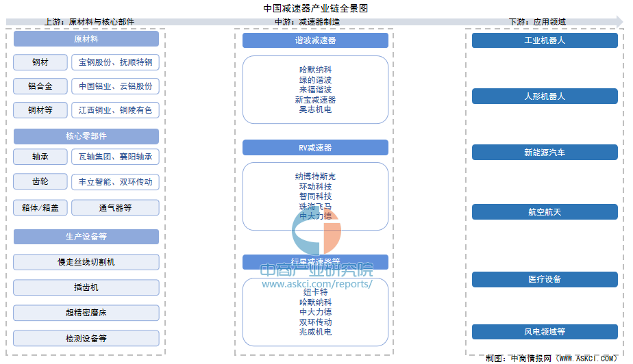The image size is (633, 364).
Task: Click 兆威机电 company name
Action: tap(315, 332)
